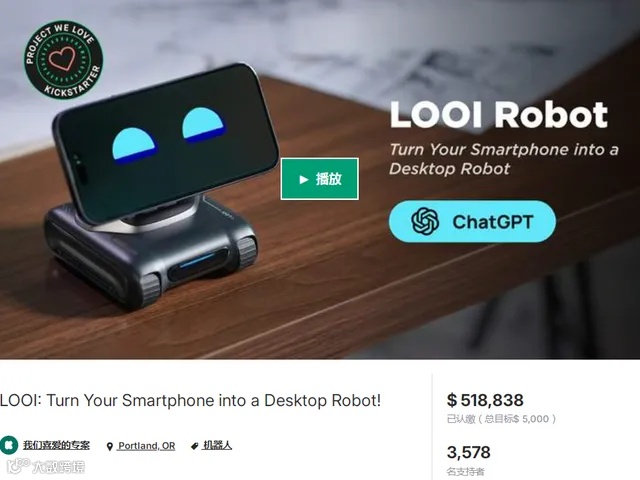
Task: Click the large LOOI Robot headline
Action: pos(499,115)
